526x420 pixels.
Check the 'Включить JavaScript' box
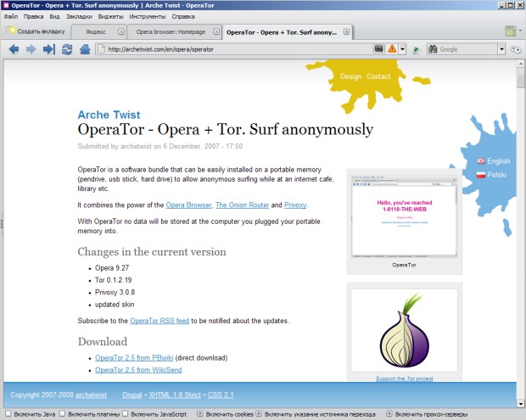point(127,414)
